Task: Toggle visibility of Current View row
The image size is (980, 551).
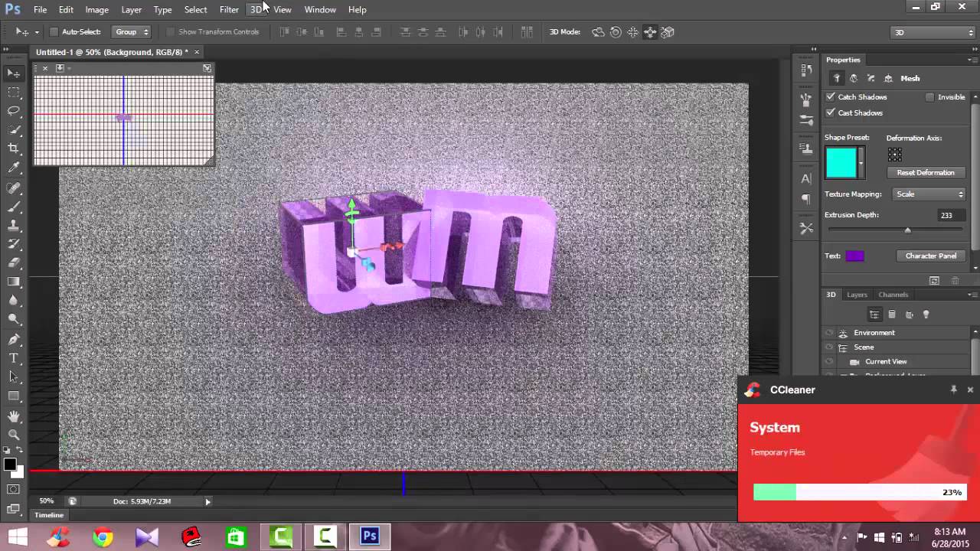Action: point(828,362)
